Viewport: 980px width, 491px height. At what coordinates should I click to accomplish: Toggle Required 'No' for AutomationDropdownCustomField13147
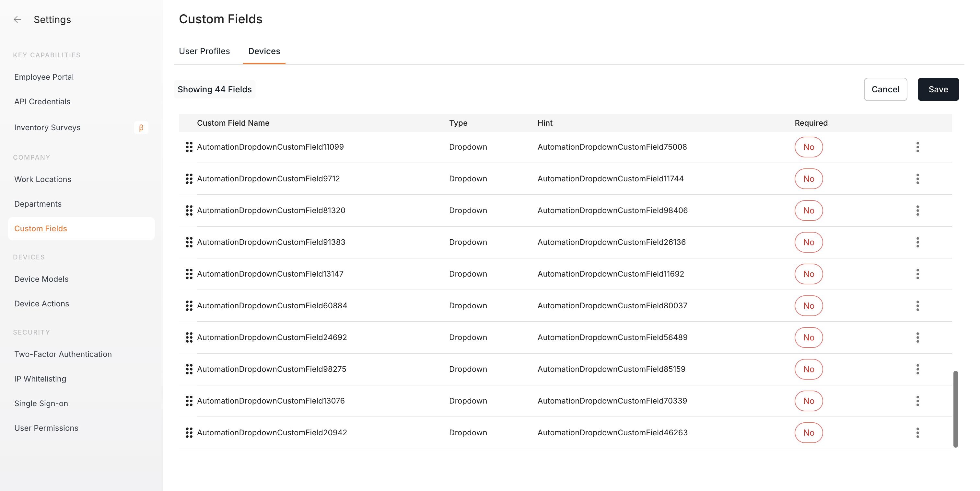pos(809,274)
